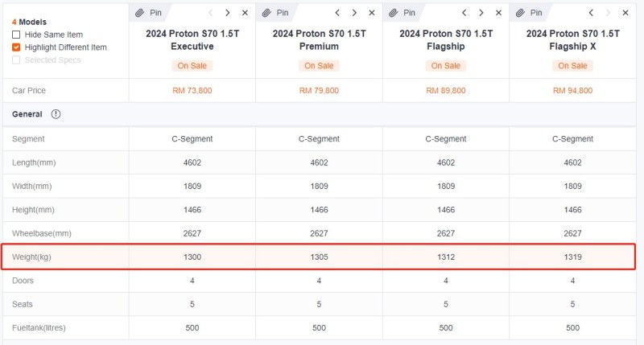Remove the Premium model using its X icon

372,13
